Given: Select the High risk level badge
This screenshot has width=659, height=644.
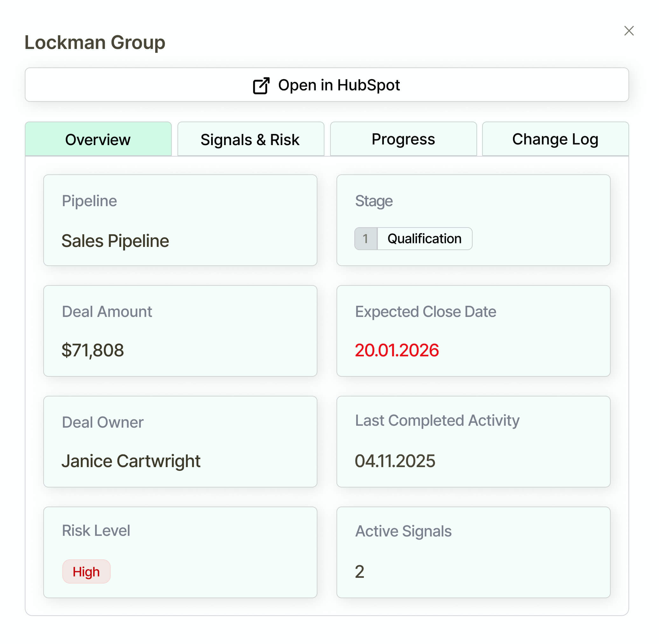Looking at the screenshot, I should (86, 572).
